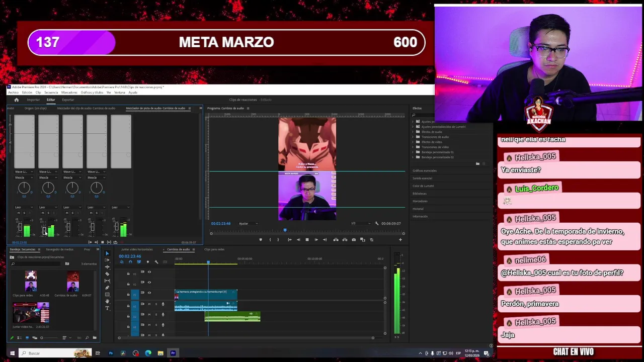Select the Track Select Forward tool

[107, 260]
